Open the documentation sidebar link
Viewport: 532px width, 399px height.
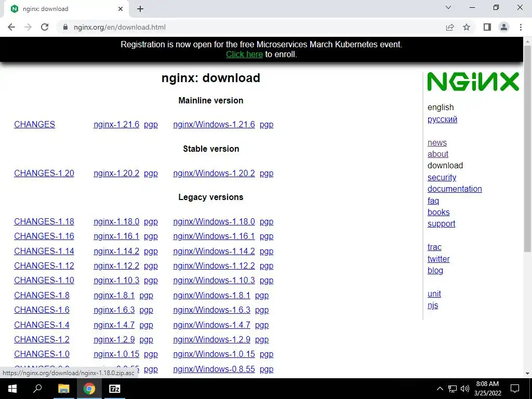point(455,189)
